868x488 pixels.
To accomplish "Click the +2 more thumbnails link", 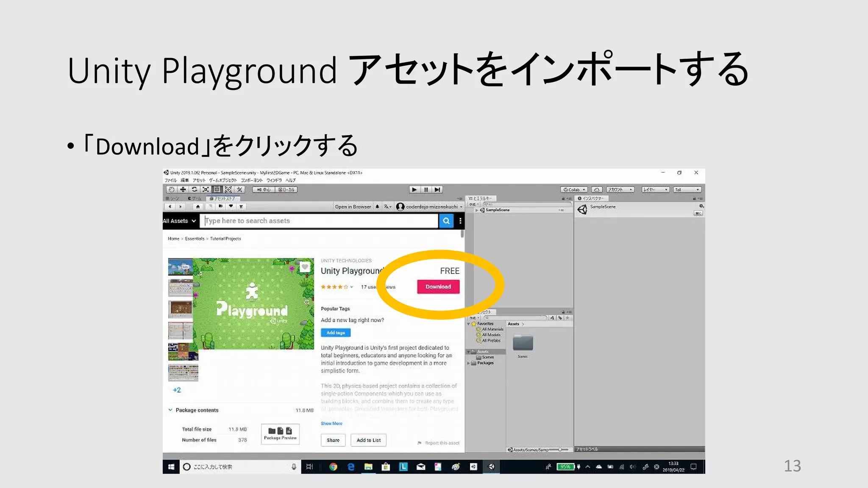I will point(177,390).
